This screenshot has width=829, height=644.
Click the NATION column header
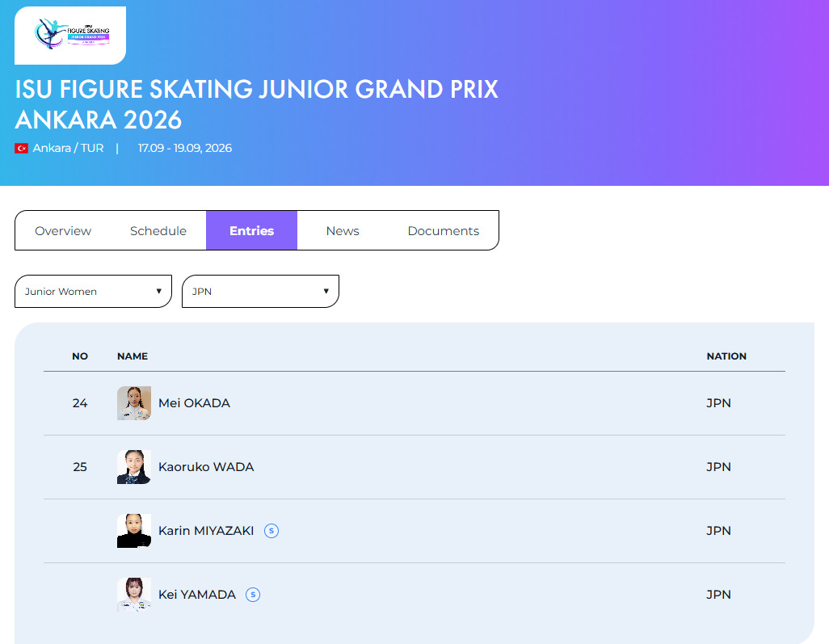[x=726, y=356]
